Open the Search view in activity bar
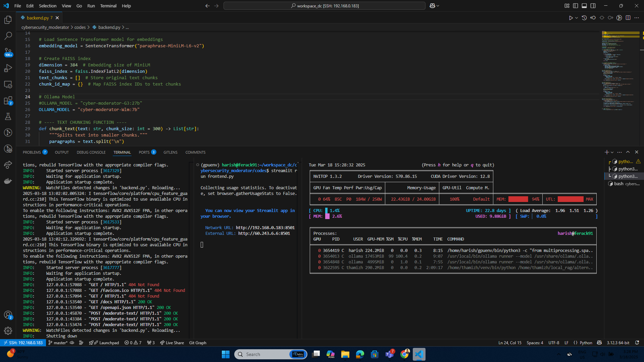644x362 pixels. click(x=8, y=36)
